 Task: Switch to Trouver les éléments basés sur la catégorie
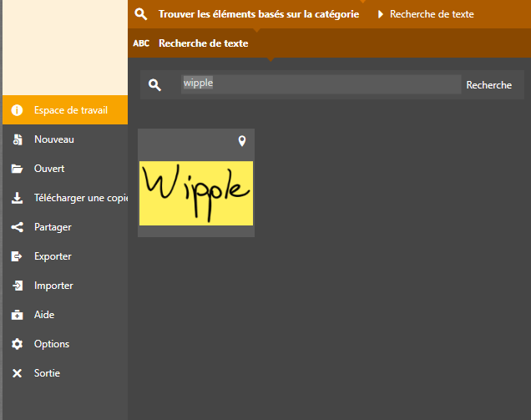pyautogui.click(x=259, y=14)
